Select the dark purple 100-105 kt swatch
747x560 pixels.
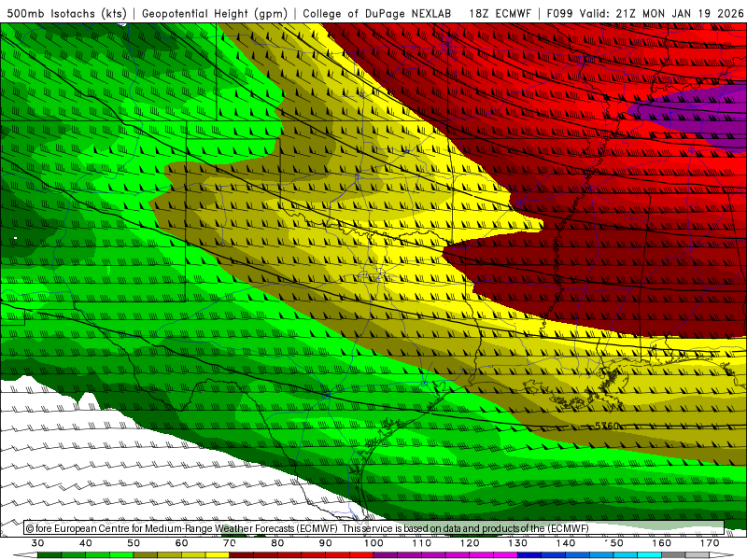tap(386, 555)
